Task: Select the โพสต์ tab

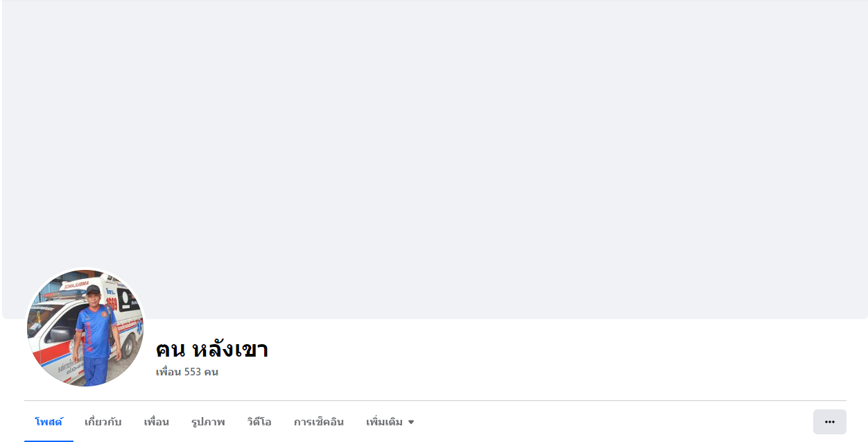Action: point(49,422)
